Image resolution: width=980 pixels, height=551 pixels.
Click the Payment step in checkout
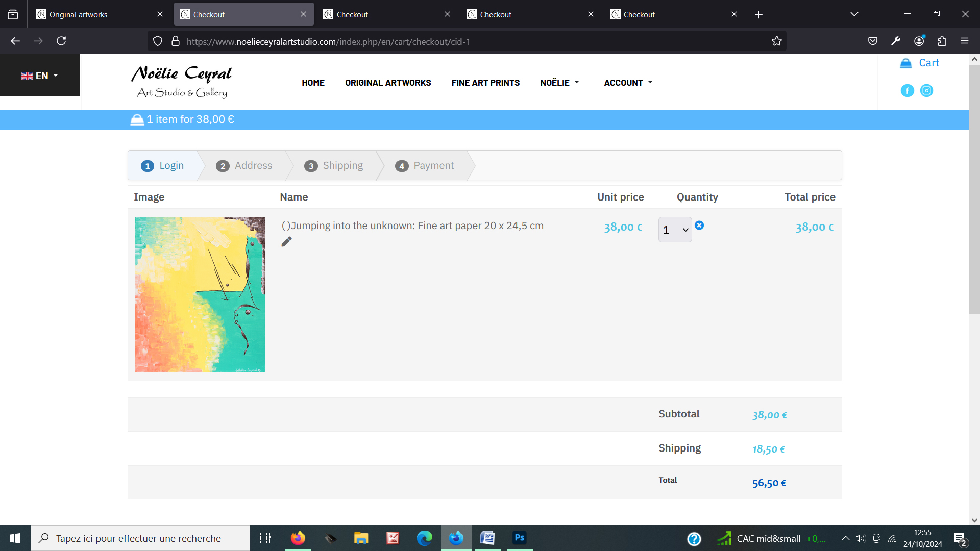pos(425,166)
